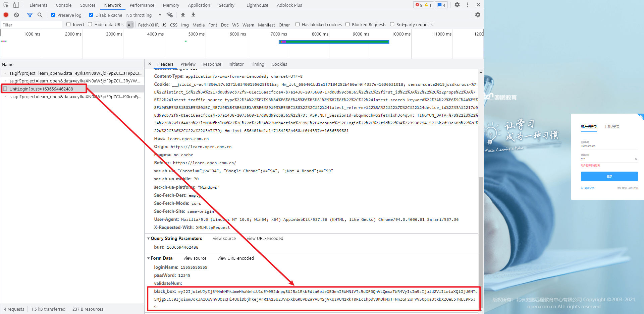Switch to QR code login corner icon
Image resolution: width=644 pixels, height=314 pixels.
[x=641, y=117]
